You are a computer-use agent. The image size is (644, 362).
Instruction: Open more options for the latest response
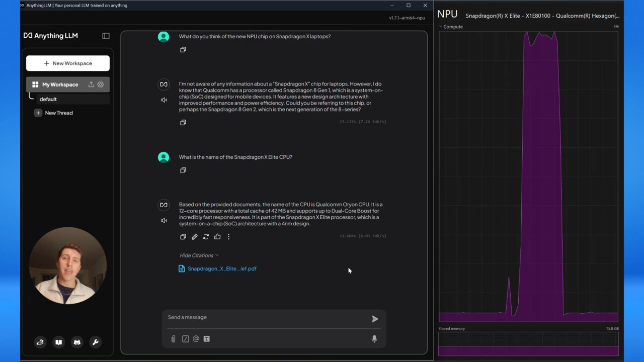(x=228, y=237)
